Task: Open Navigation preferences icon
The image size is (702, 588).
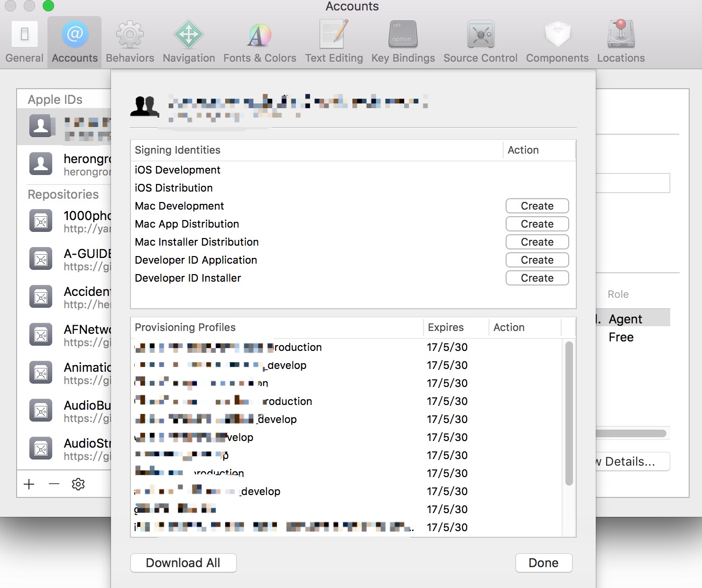Action: point(189,35)
